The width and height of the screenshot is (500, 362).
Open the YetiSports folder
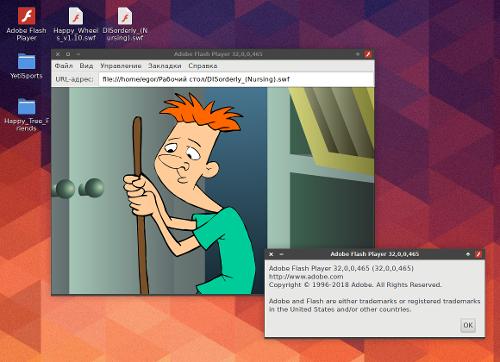(x=26, y=66)
